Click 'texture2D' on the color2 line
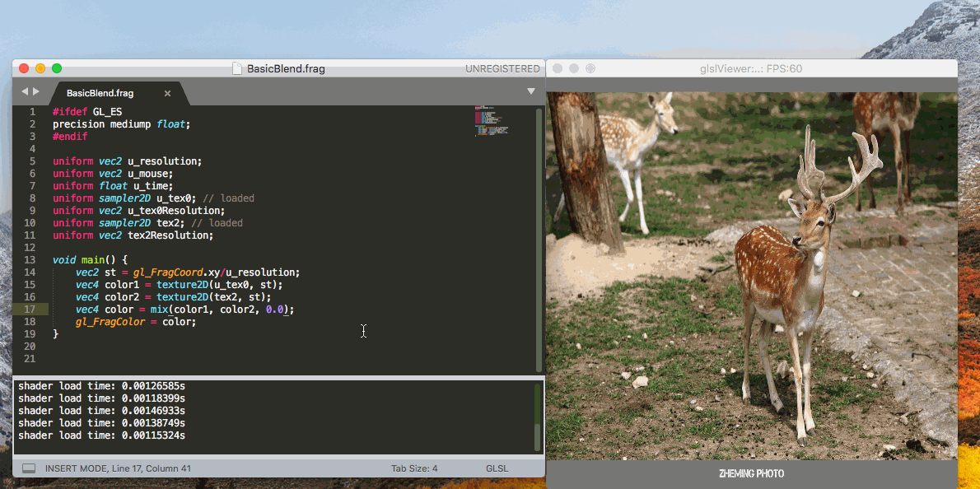 tap(182, 297)
